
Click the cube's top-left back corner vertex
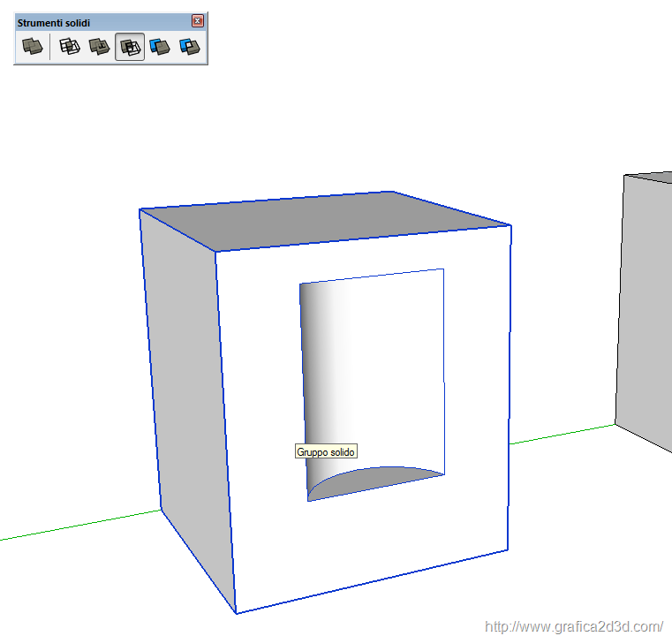[140, 209]
